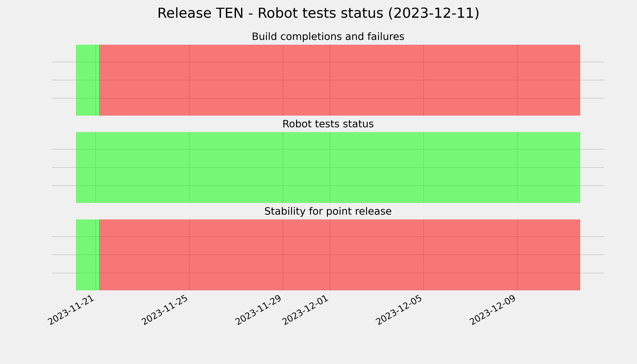The height and width of the screenshot is (364, 637).
Task: Click the green-to-red transition edge in Stability chart
Action: (x=99, y=255)
